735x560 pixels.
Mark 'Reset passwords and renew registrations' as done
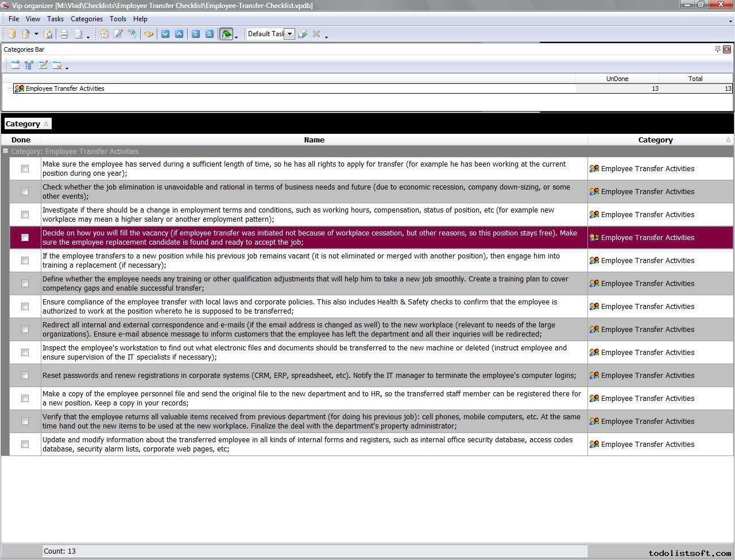click(x=25, y=376)
